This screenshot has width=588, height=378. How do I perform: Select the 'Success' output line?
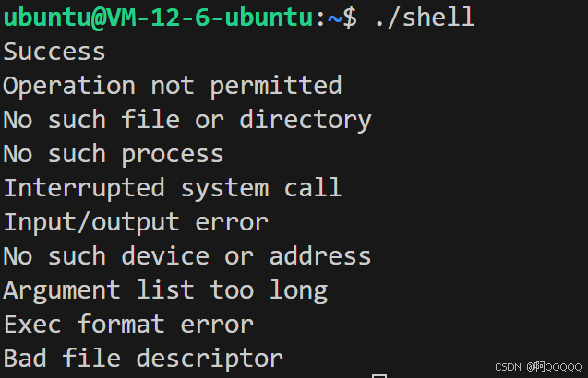click(x=54, y=52)
